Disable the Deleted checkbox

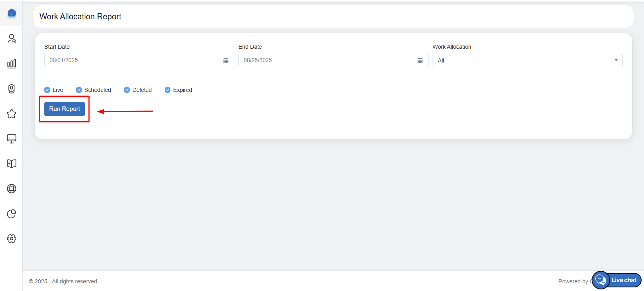click(x=127, y=90)
